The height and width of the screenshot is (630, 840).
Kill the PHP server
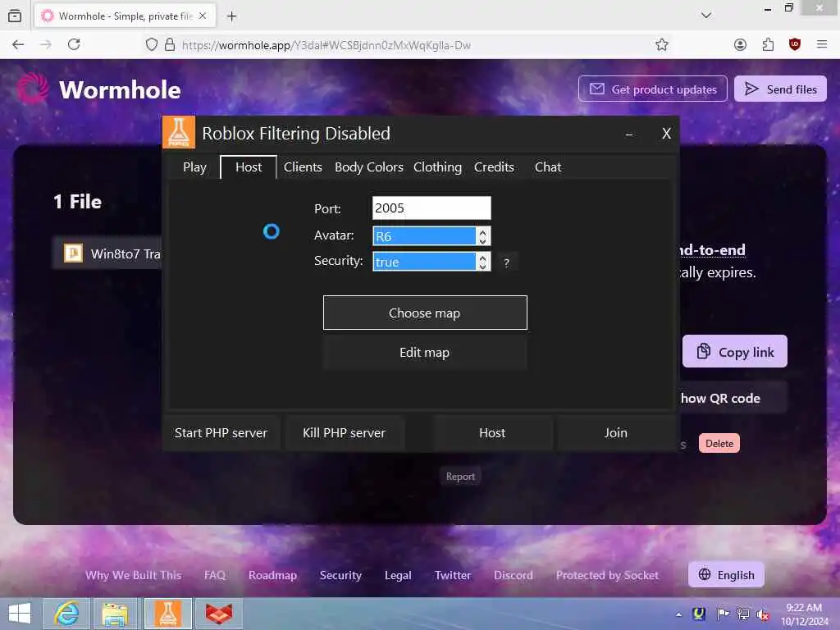tap(344, 433)
